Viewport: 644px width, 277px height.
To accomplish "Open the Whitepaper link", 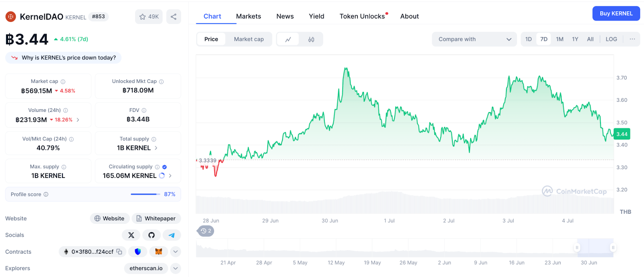I will tap(156, 218).
